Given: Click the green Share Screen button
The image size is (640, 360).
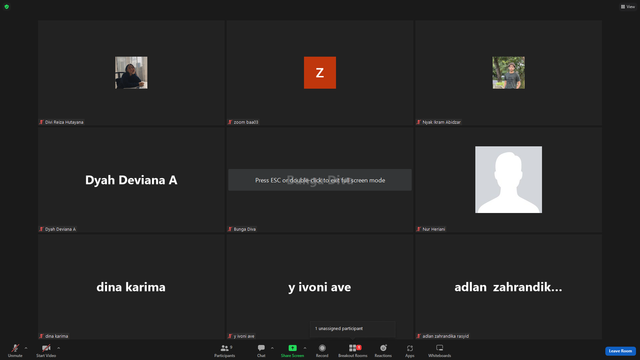Looking at the screenshot, I should pos(292,350).
